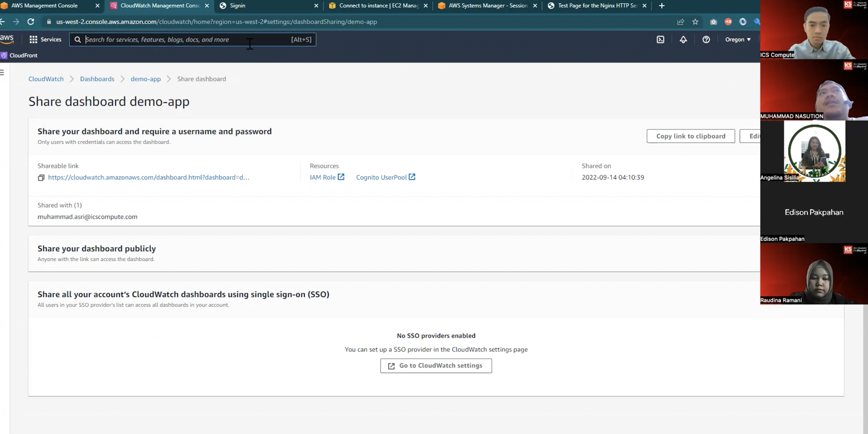Click the shared email muhammad.asri@icscompute.com
Screen dimensions: 868x434
pyautogui.click(x=88, y=217)
